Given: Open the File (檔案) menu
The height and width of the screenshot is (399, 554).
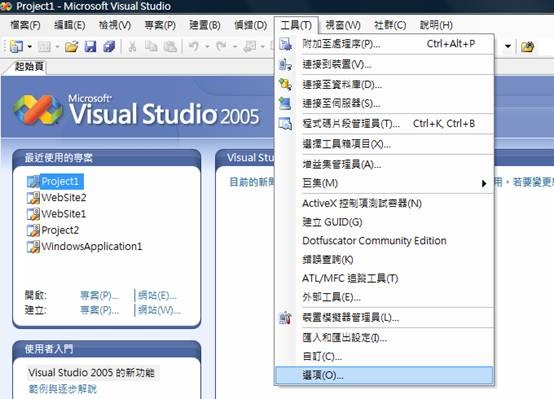Looking at the screenshot, I should pos(25,25).
